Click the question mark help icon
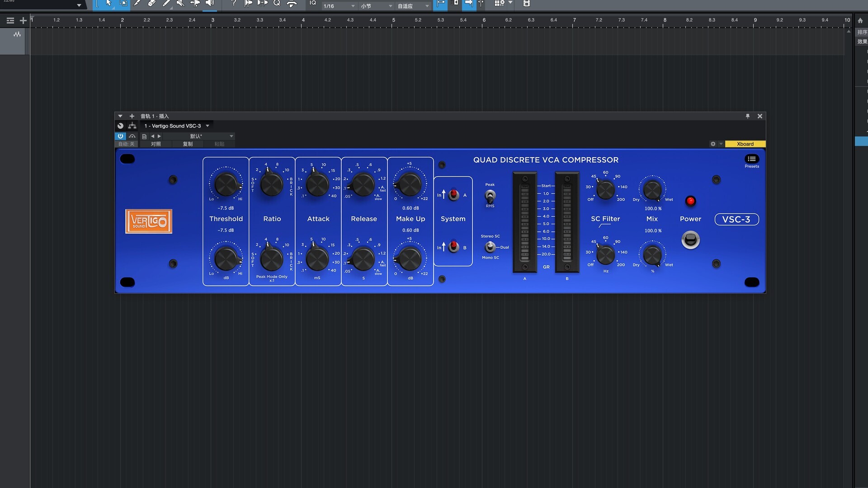The width and height of the screenshot is (868, 488). pos(233,3)
